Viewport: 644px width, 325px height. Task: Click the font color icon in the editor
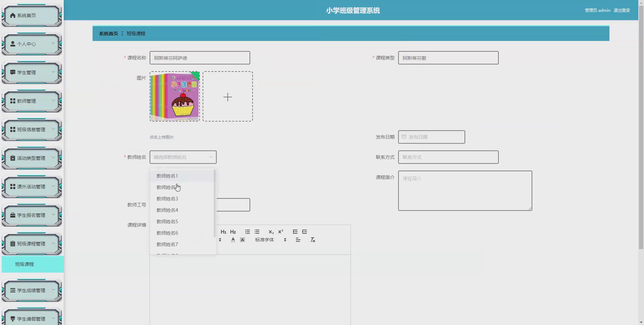[x=233, y=239]
